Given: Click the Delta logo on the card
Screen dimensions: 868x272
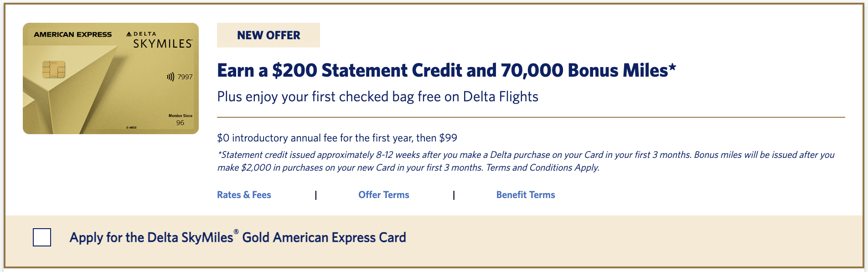Looking at the screenshot, I should point(141,34).
